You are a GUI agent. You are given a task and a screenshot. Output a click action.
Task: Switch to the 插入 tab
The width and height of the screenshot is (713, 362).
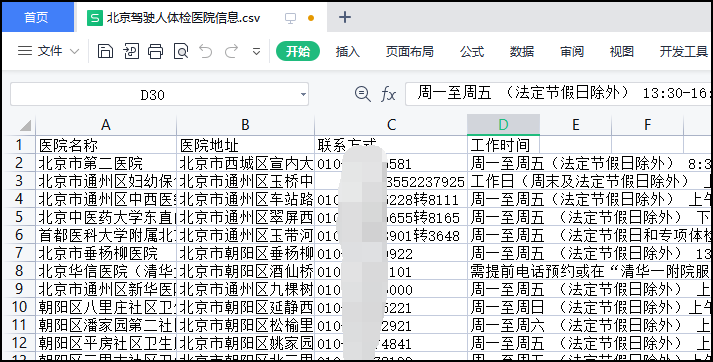click(x=347, y=51)
